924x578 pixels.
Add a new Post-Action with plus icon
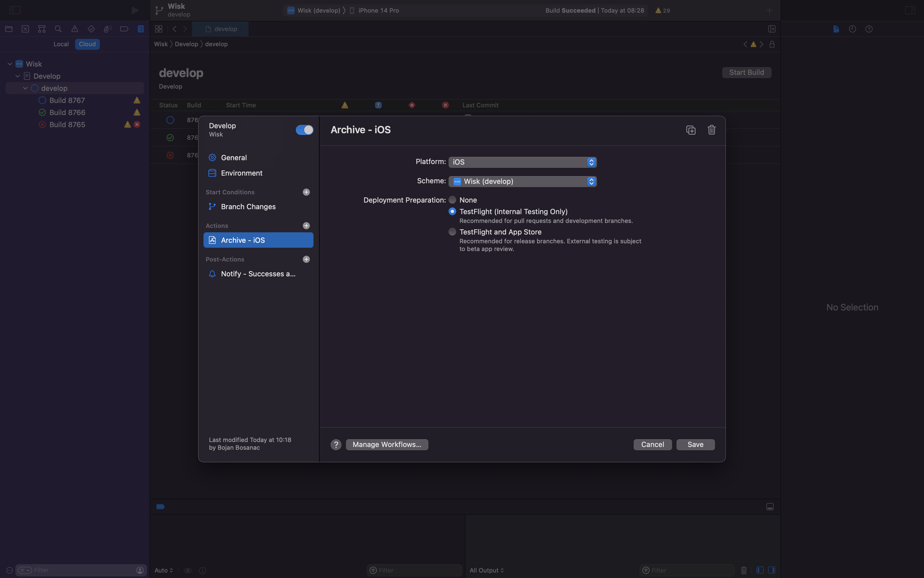click(x=306, y=260)
